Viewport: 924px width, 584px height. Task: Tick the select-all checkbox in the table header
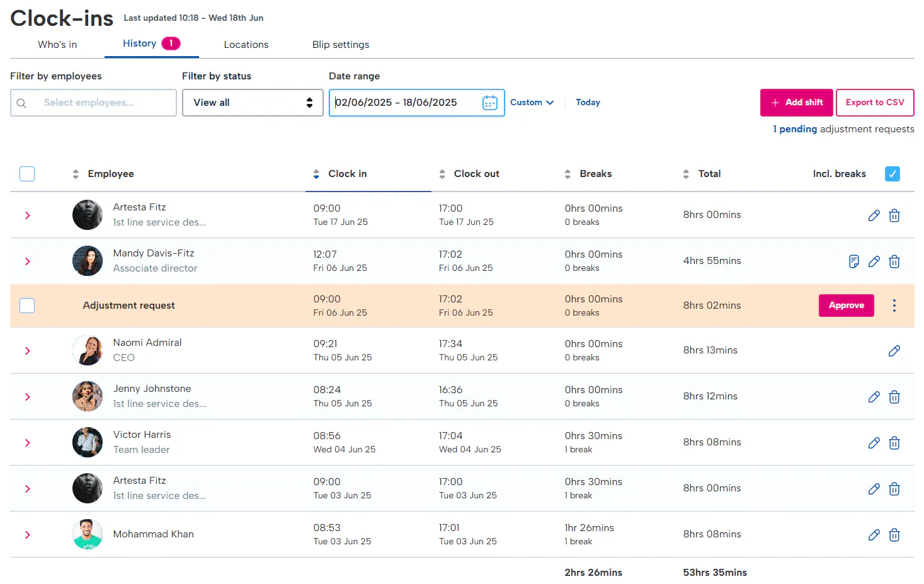(x=27, y=174)
